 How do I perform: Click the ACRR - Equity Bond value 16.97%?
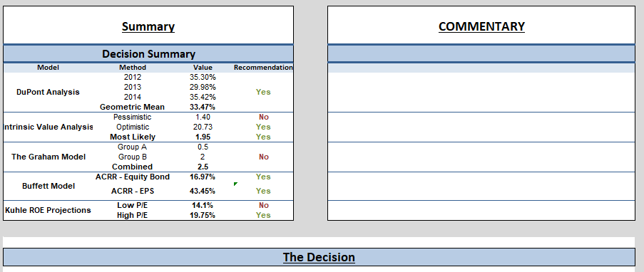pyautogui.click(x=203, y=177)
